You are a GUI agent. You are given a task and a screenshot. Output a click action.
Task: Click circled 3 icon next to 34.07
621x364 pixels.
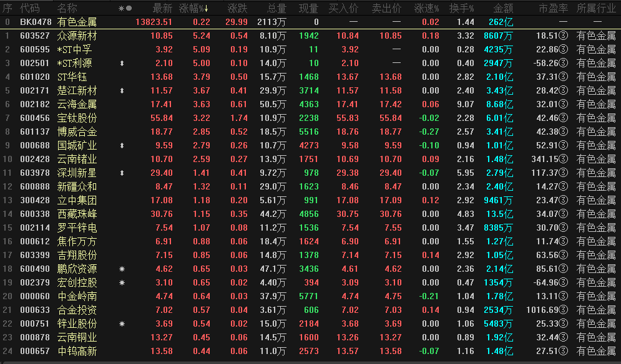[x=563, y=214]
